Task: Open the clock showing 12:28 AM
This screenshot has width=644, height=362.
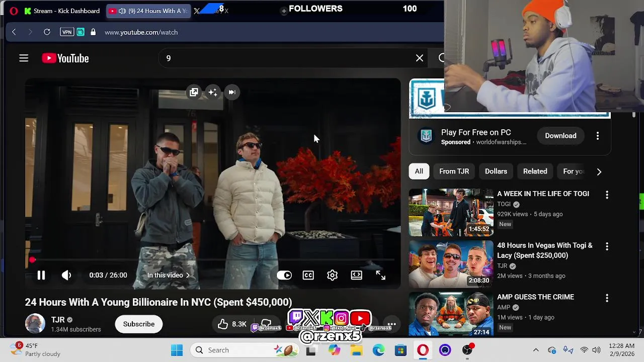Action: tap(621, 350)
